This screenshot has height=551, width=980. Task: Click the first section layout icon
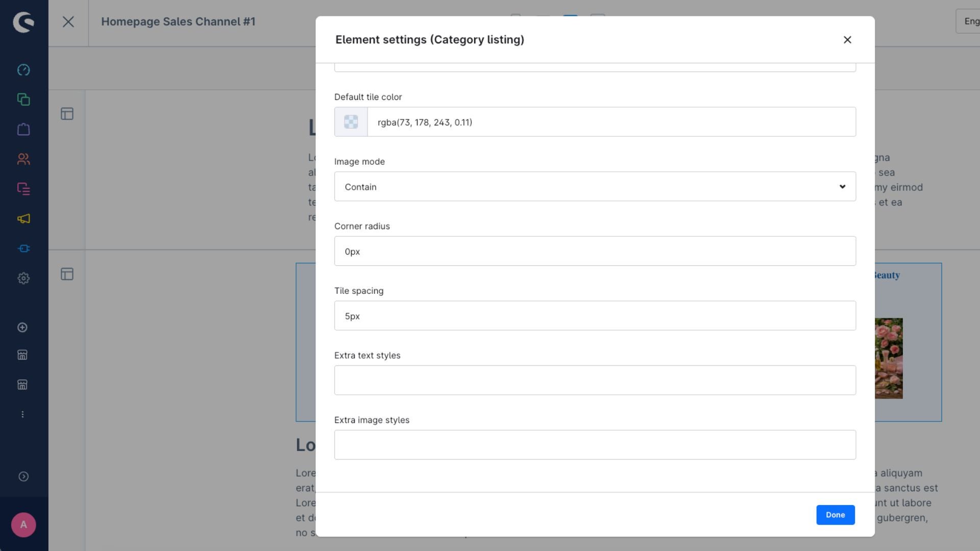point(67,114)
